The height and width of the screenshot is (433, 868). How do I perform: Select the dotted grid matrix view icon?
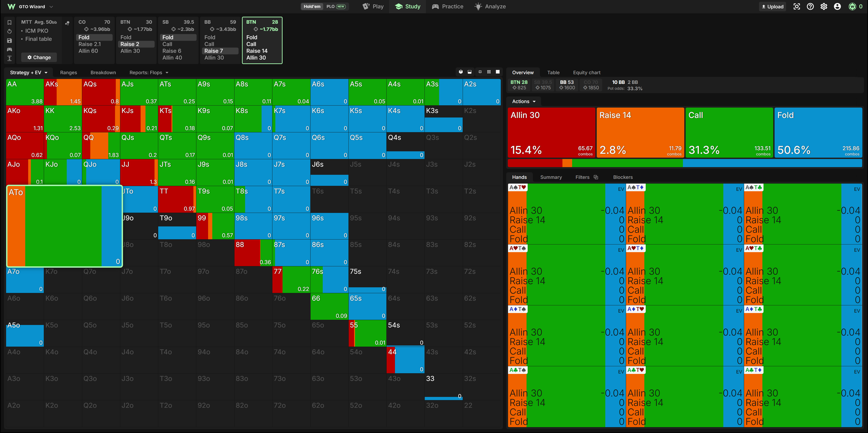coord(489,72)
